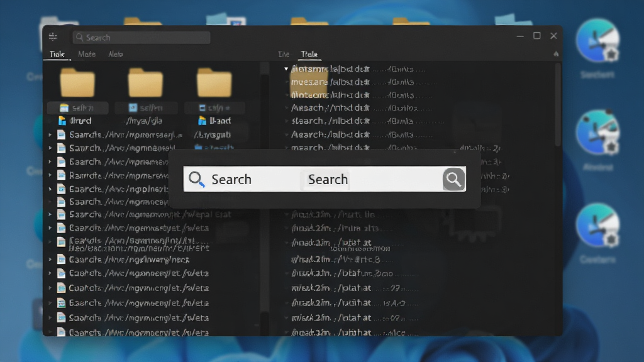Maximize the file search window

click(x=537, y=36)
